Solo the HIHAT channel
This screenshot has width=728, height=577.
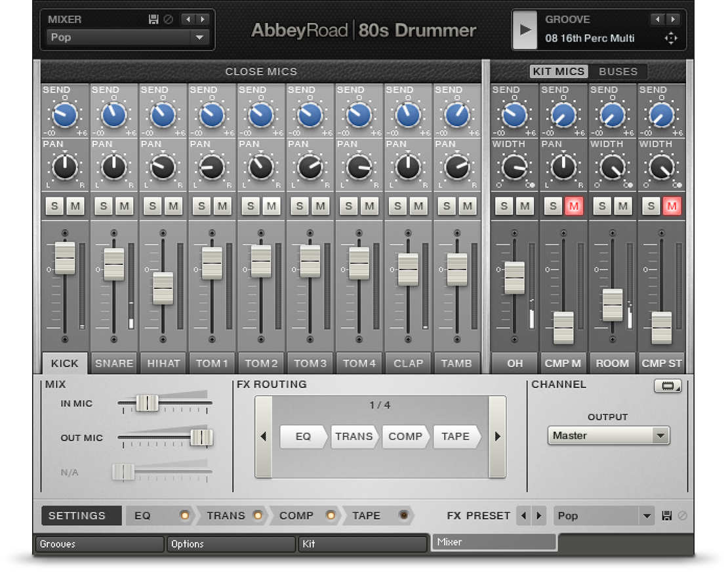coord(153,206)
